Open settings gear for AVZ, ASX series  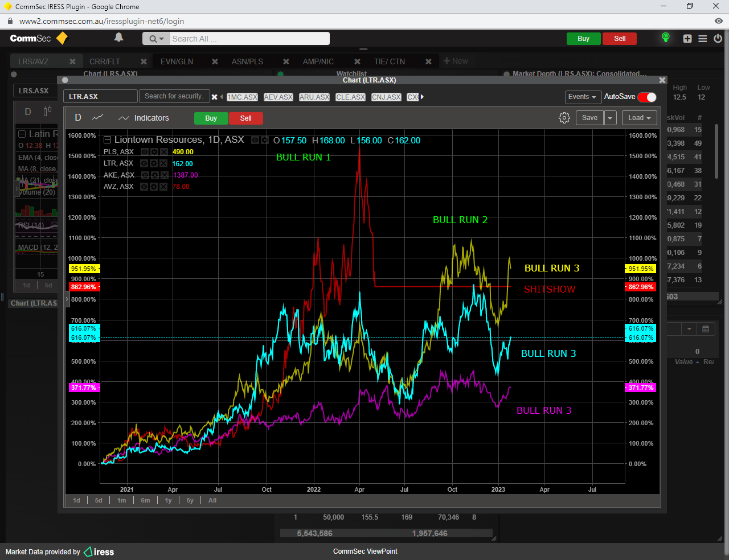154,187
